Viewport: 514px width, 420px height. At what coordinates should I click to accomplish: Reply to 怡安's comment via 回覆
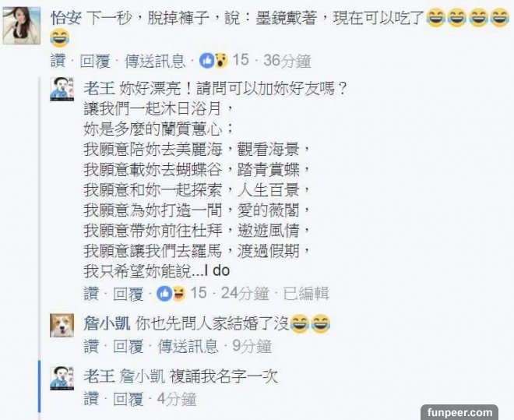95,61
